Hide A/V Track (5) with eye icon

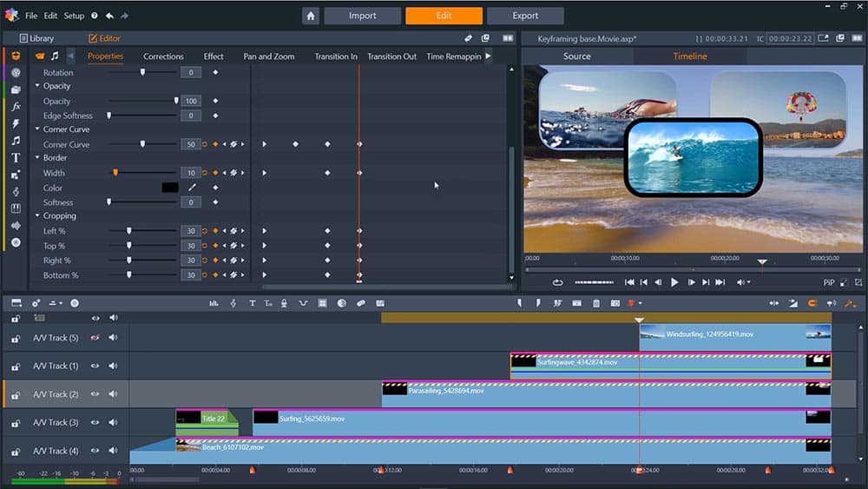coord(95,338)
